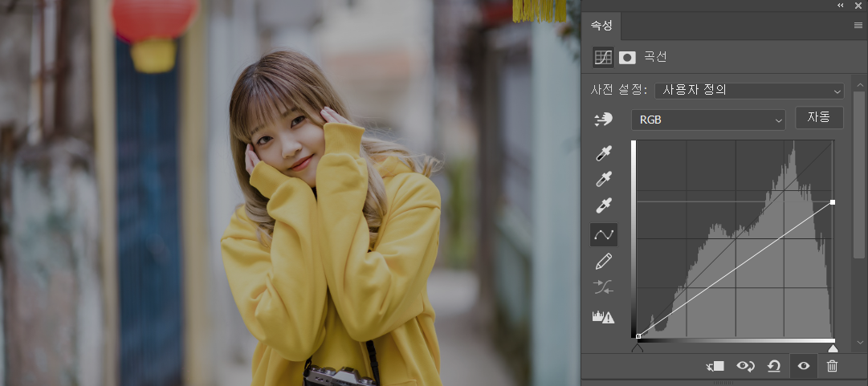Click the 사전 설정 label text
Viewport: 868px width, 386px height.
pyautogui.click(x=619, y=90)
